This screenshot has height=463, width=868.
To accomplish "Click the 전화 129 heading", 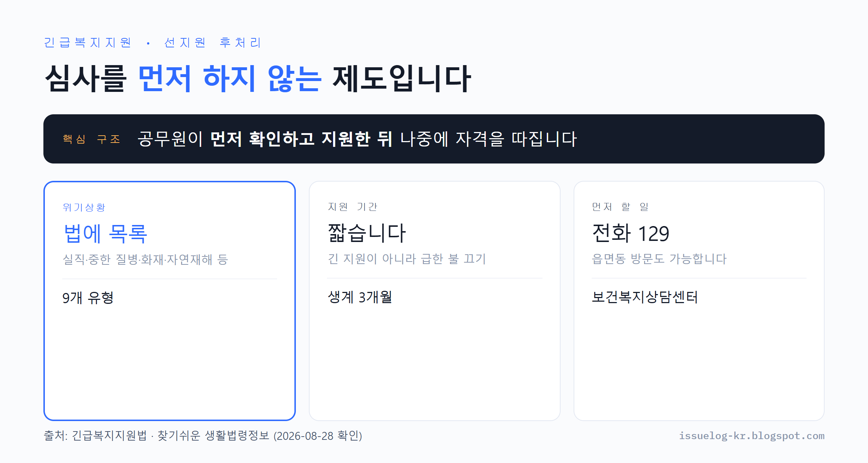I will click(x=631, y=233).
